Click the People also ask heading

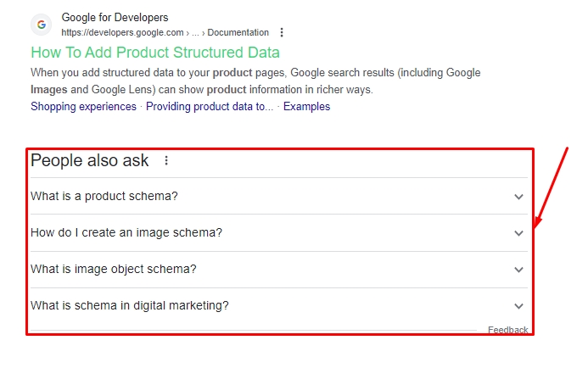90,160
